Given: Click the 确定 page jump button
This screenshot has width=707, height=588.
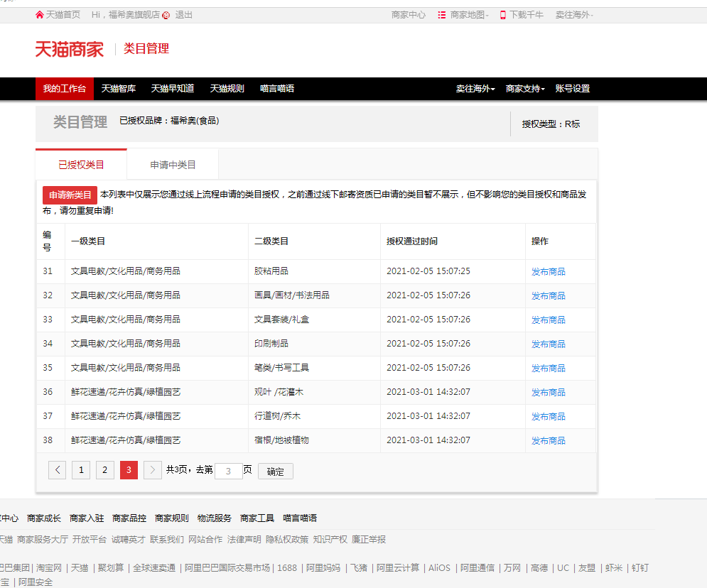Looking at the screenshot, I should (x=276, y=472).
